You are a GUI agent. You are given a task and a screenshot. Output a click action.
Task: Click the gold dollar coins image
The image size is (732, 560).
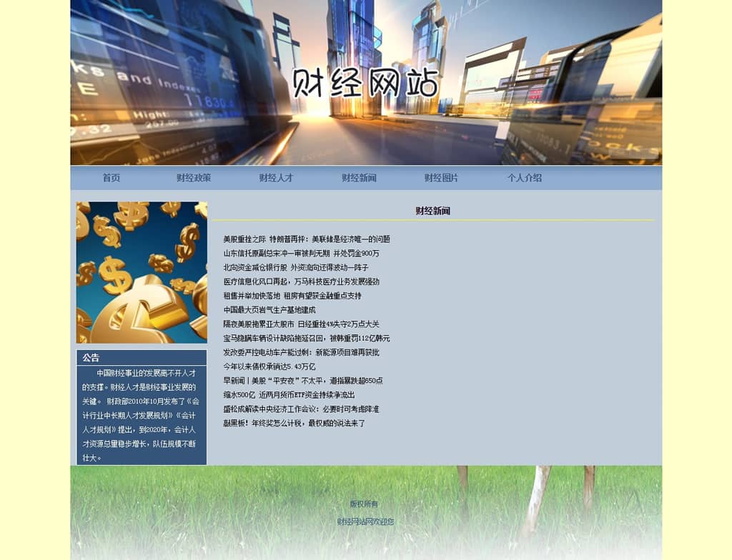coord(142,272)
